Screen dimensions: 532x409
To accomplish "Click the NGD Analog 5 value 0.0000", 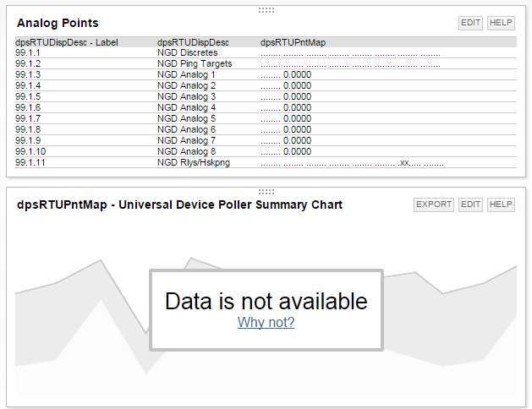I will click(x=297, y=118).
